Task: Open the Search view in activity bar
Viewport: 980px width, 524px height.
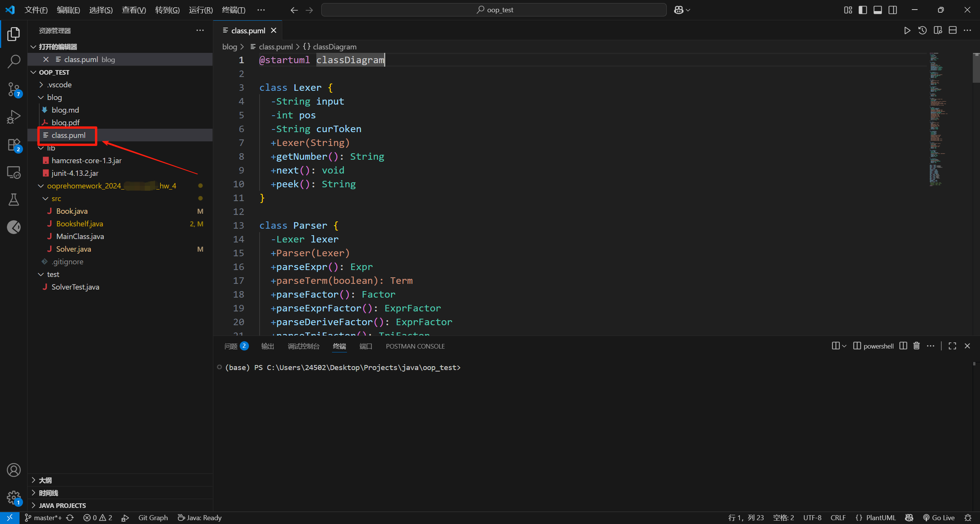Action: [14, 61]
